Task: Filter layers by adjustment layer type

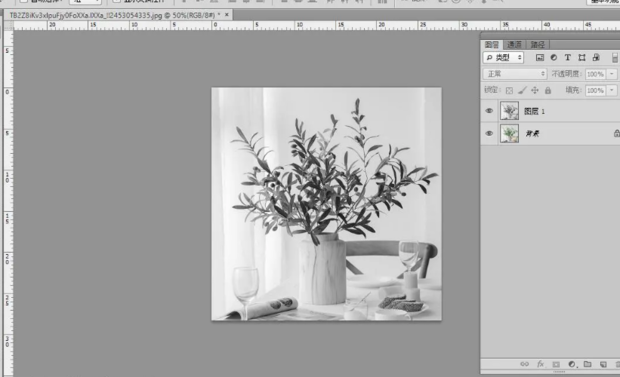Action: click(554, 58)
